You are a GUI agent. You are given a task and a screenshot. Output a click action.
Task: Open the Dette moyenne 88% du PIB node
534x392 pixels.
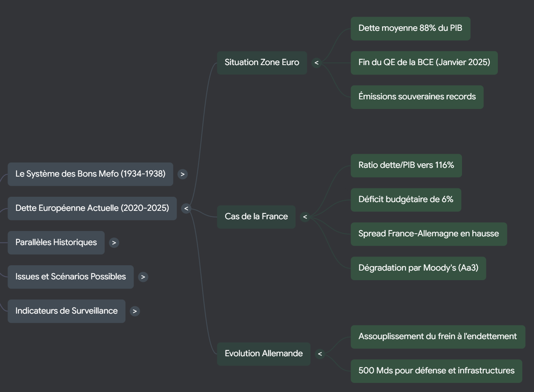(410, 29)
